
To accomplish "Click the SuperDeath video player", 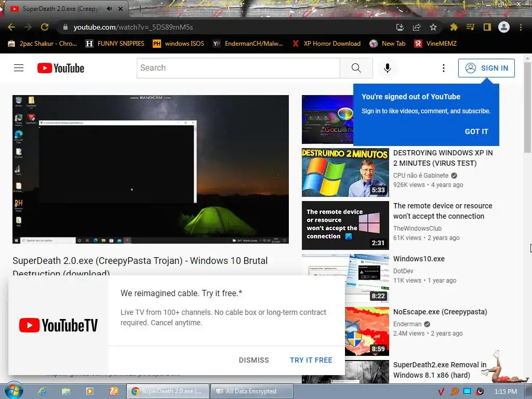I will coord(151,169).
